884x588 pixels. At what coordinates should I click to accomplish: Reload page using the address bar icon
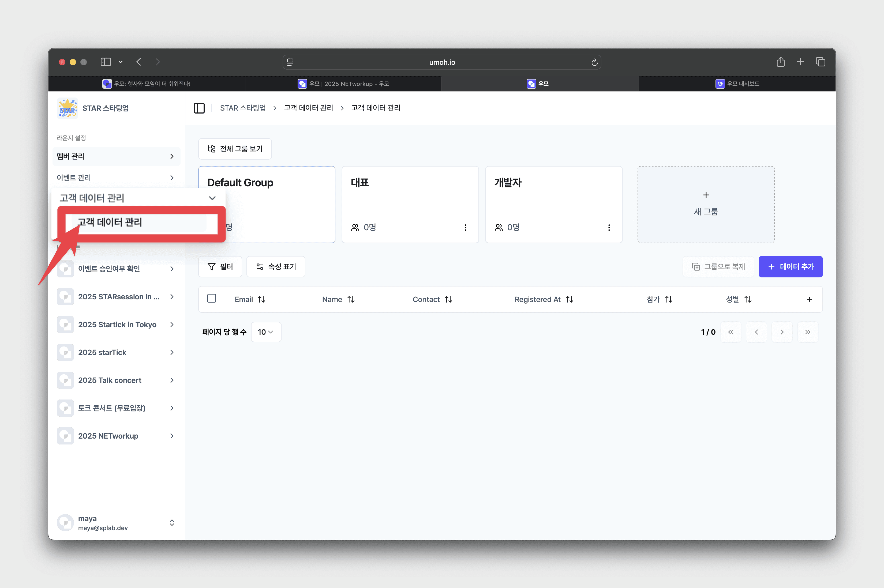(594, 62)
